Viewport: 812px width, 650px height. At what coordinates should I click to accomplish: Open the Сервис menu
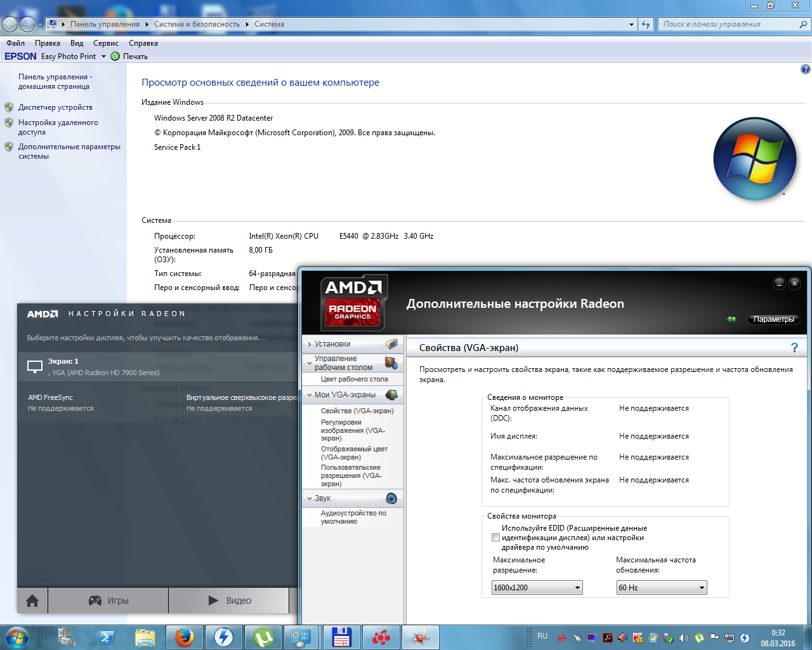pyautogui.click(x=105, y=43)
